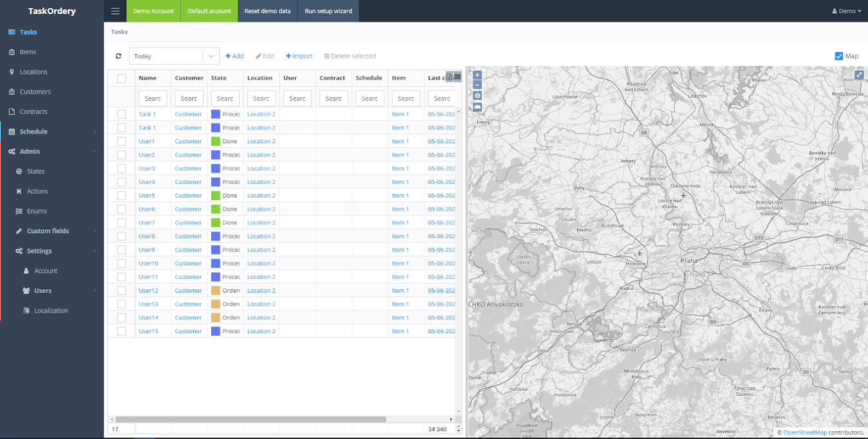The height and width of the screenshot is (439, 868).
Task: Zoom in on the map
Action: click(477, 75)
